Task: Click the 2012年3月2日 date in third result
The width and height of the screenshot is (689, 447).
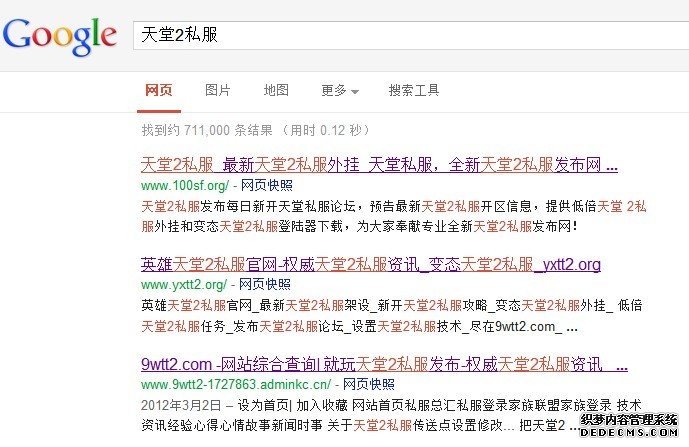Action: pyautogui.click(x=181, y=405)
